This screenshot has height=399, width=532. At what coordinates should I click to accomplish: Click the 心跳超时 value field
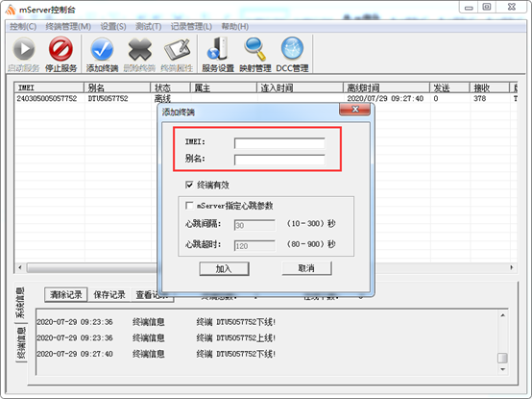pyautogui.click(x=254, y=246)
